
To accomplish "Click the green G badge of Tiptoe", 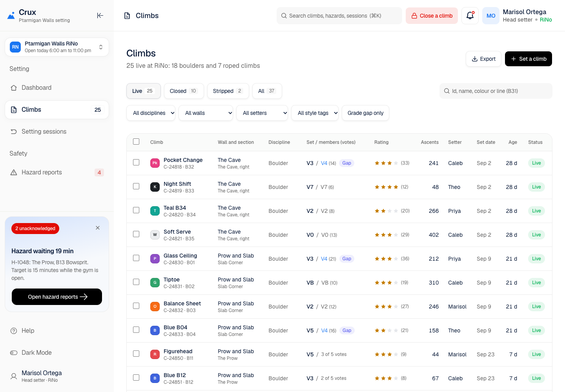I will point(155,283).
